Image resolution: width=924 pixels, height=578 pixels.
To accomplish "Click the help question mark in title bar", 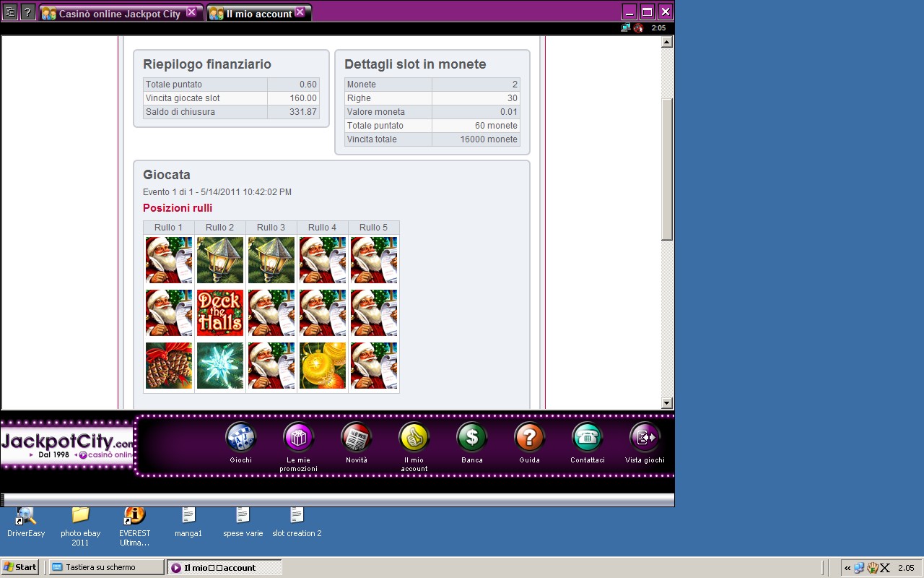I will pyautogui.click(x=27, y=12).
